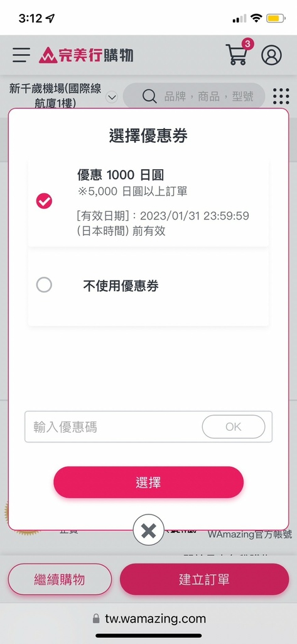Screen dimensions: 297x644
Task: Focus the 輸入優惠碼 coupon code field
Action: [x=113, y=427]
